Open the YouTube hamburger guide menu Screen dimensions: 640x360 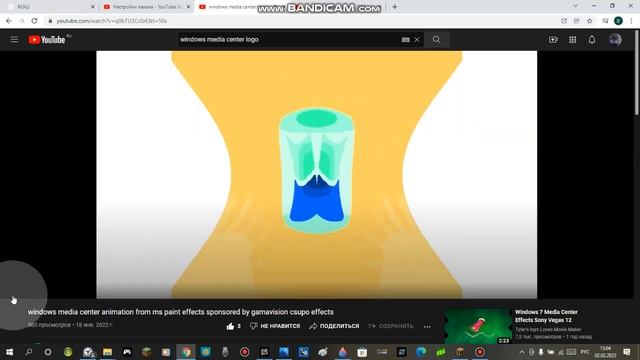14,40
